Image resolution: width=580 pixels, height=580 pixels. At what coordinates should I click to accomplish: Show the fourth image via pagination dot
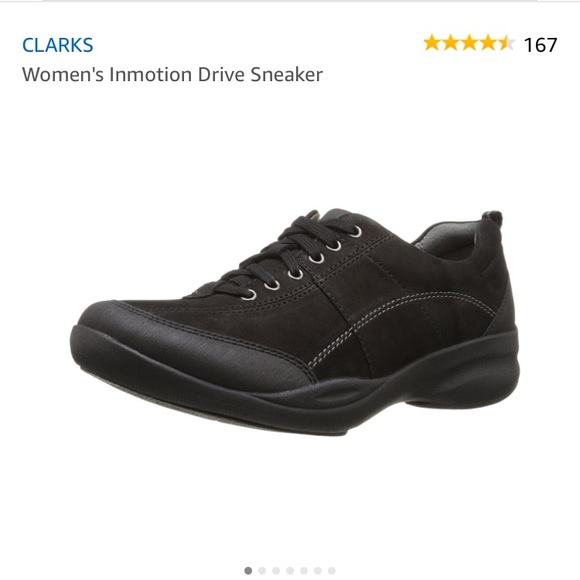pyautogui.click(x=290, y=571)
